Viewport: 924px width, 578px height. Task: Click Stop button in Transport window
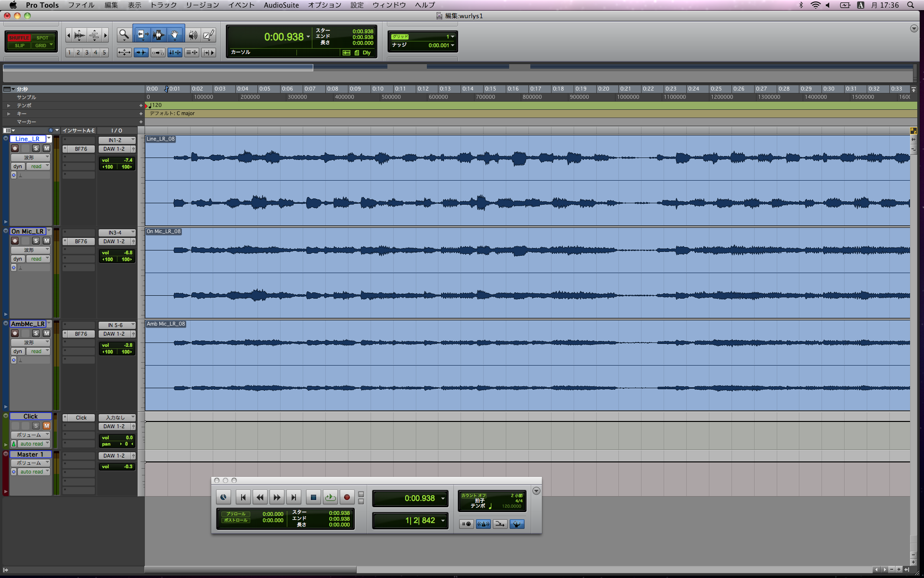click(313, 497)
